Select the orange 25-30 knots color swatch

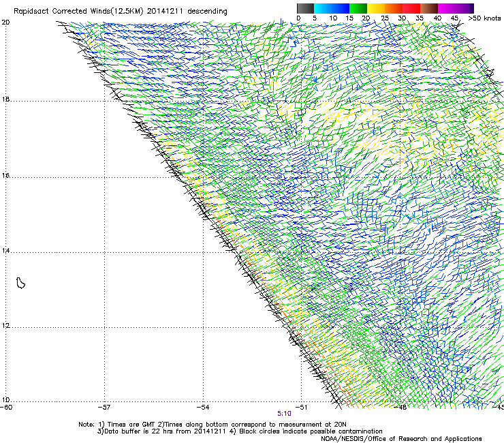pyautogui.click(x=394, y=8)
